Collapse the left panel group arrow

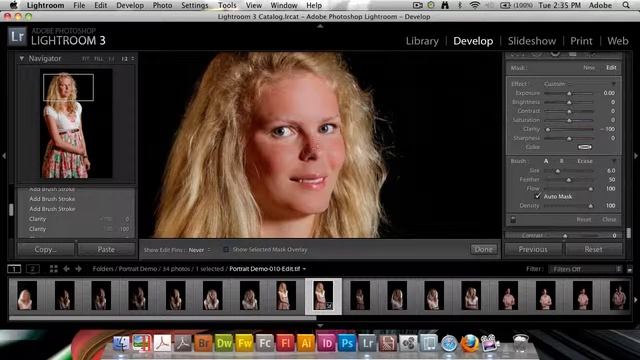click(4, 156)
